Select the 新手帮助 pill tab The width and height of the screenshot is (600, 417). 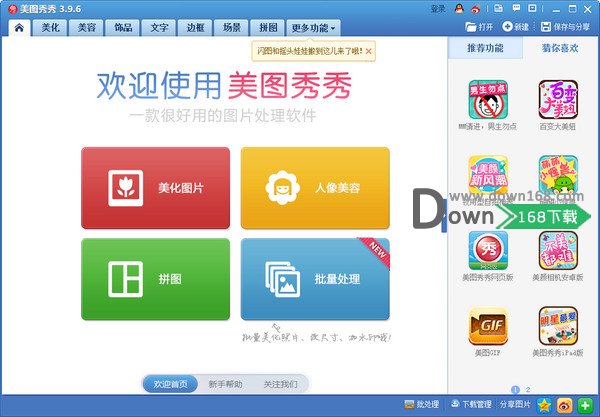coord(225,384)
